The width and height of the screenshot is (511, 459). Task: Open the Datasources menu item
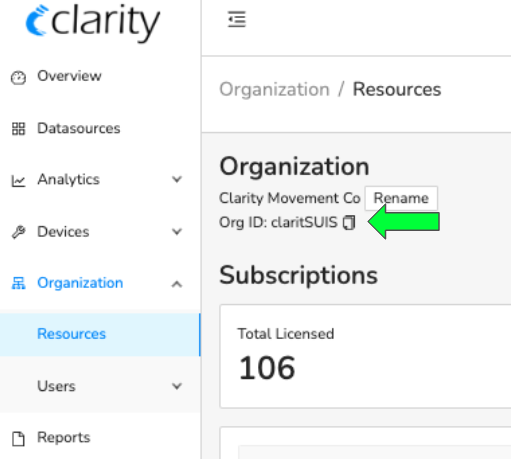point(100,128)
